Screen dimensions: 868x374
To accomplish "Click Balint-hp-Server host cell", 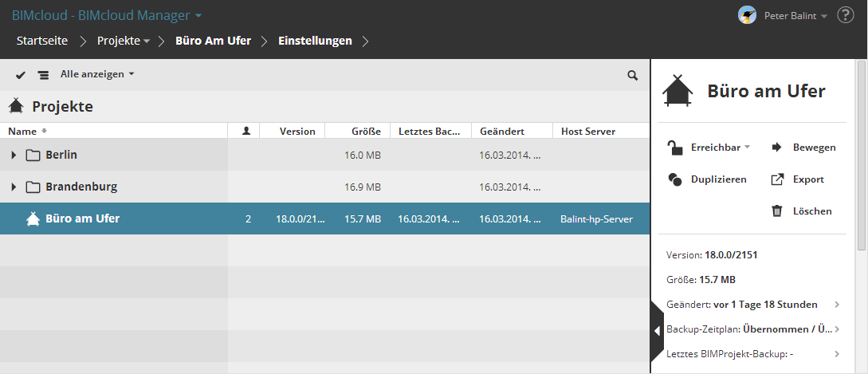I will pyautogui.click(x=596, y=218).
